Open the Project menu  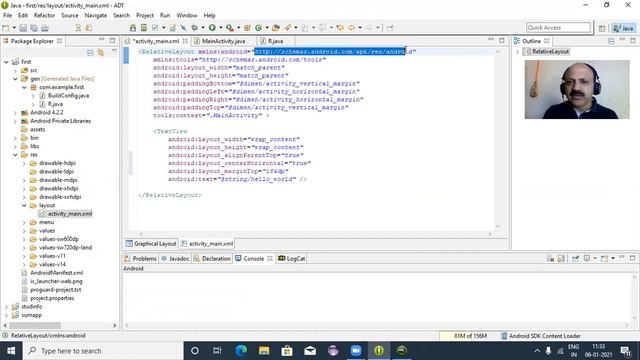point(145,15)
